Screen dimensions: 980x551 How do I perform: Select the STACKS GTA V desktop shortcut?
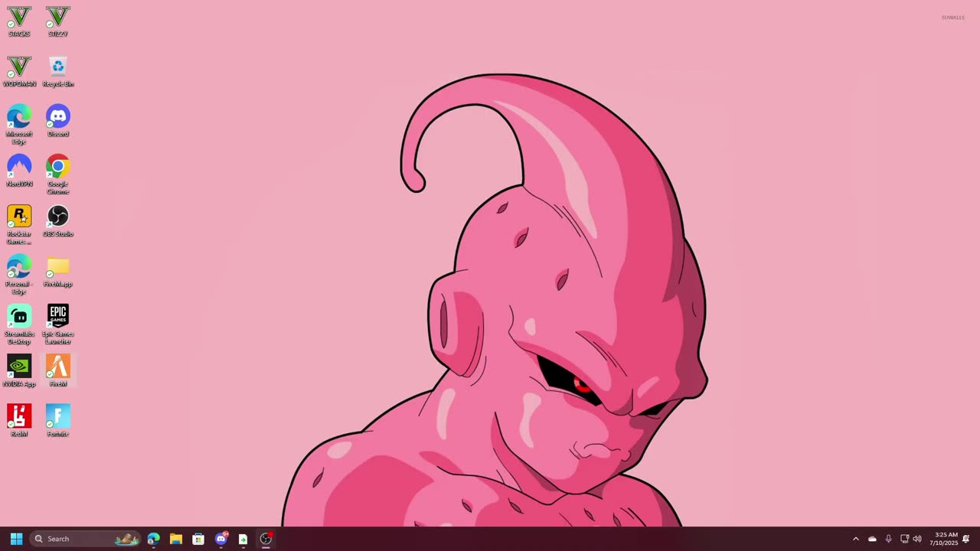(19, 21)
